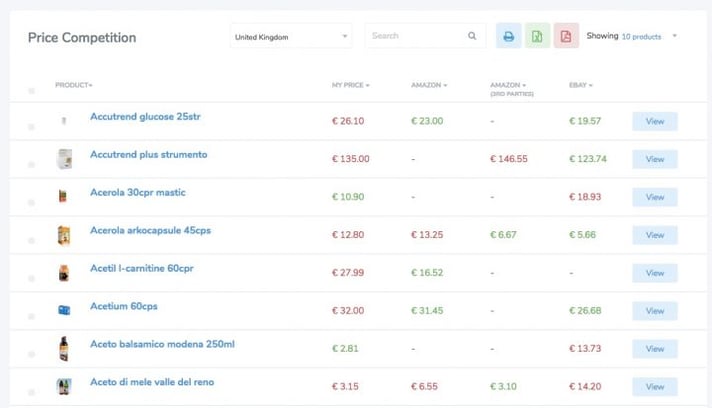The image size is (712, 408).
Task: Check the Accutrend glucose 25str row checkbox
Action: tap(31, 127)
